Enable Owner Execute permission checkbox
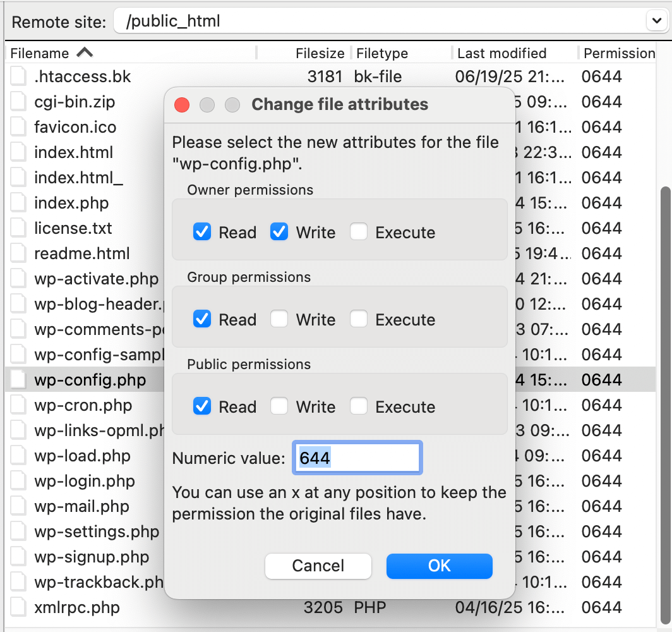 (x=358, y=232)
